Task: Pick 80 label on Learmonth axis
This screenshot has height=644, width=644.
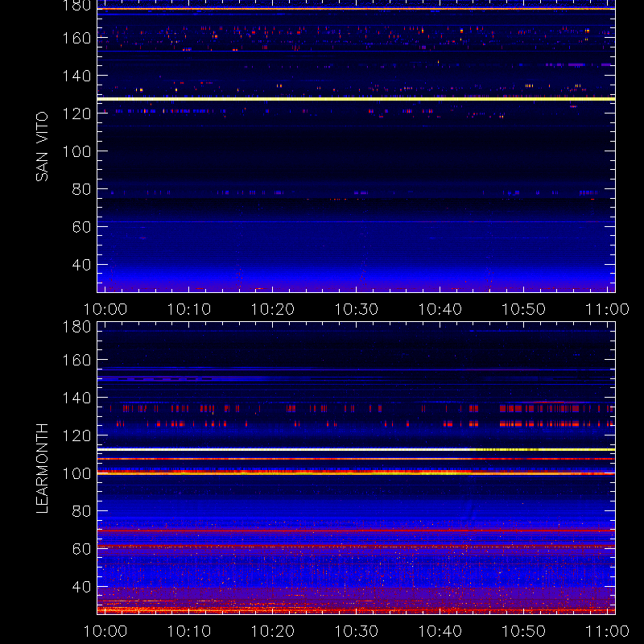Action: pyautogui.click(x=81, y=511)
